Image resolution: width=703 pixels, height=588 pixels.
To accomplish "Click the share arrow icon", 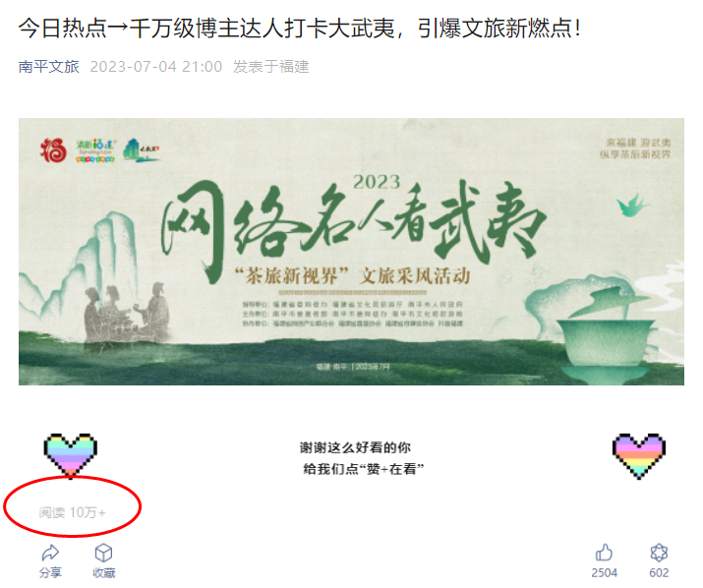I will tap(50, 553).
